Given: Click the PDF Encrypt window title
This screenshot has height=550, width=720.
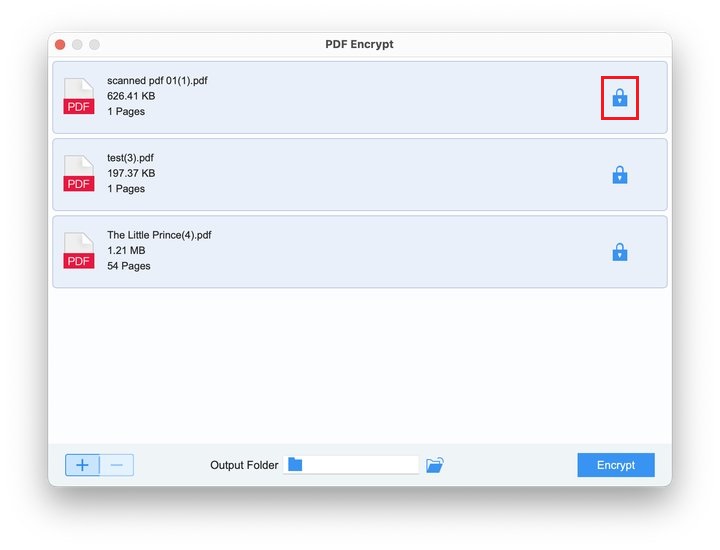Looking at the screenshot, I should 359,44.
